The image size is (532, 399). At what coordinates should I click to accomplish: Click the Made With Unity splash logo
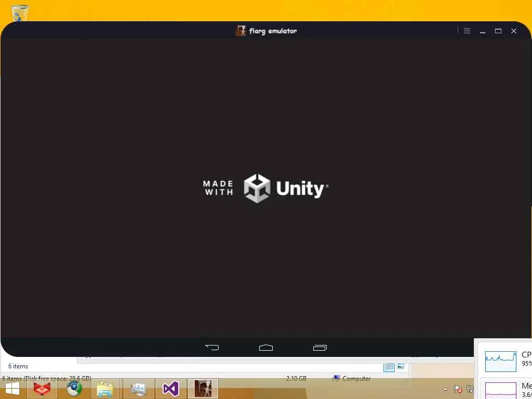265,188
